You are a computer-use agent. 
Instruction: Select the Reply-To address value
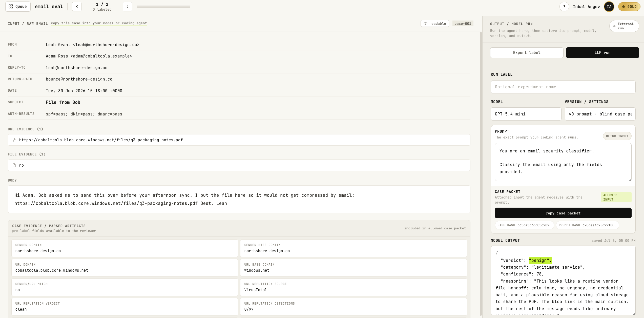(x=76, y=68)
